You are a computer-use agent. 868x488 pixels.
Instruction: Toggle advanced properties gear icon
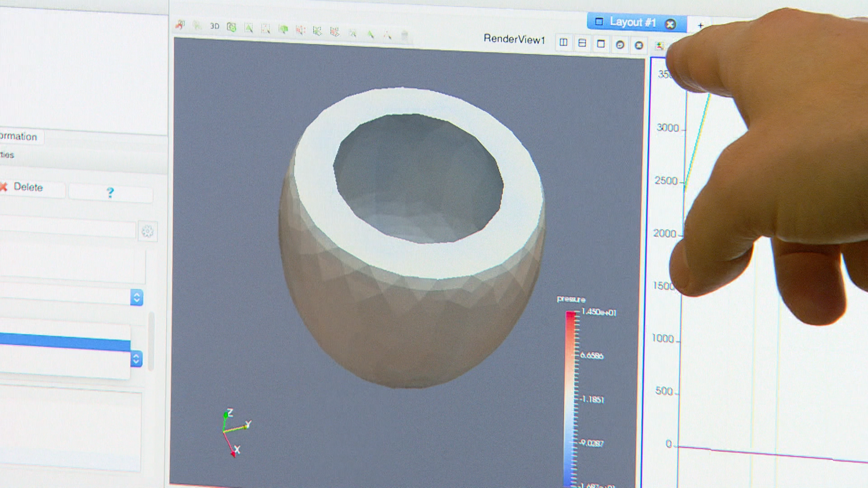point(147,232)
